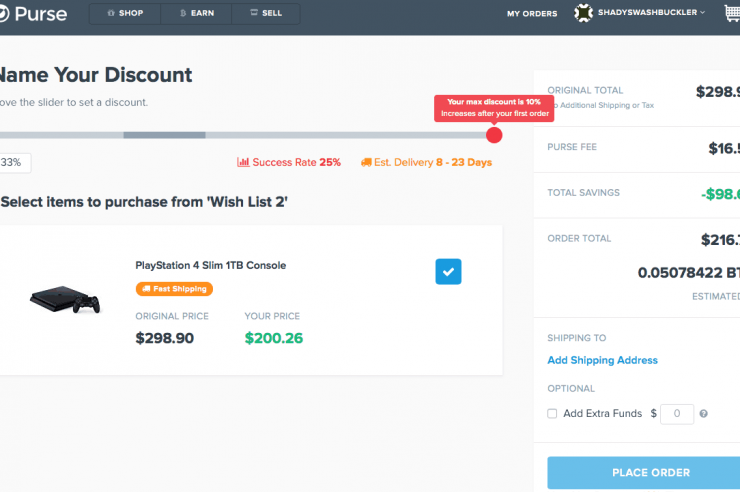Click the ORIGINAL TOTAL label
Viewport: 740px width, 492px height.
(x=585, y=90)
